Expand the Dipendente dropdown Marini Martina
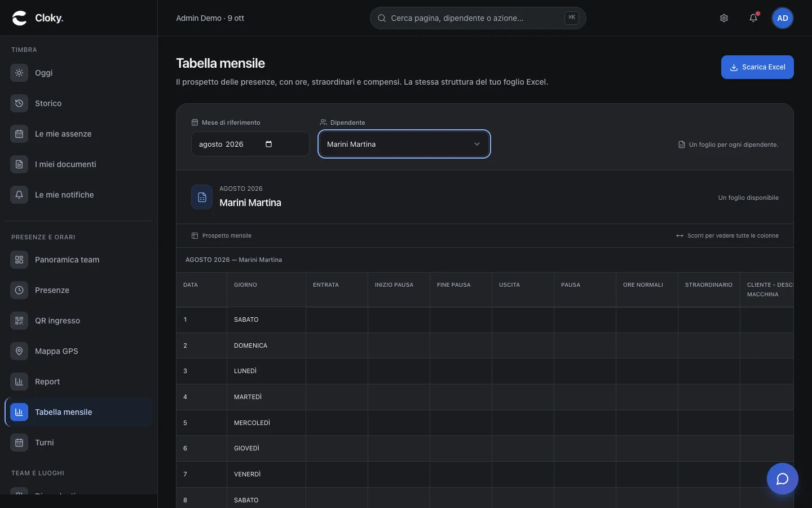812x508 pixels. [404, 144]
